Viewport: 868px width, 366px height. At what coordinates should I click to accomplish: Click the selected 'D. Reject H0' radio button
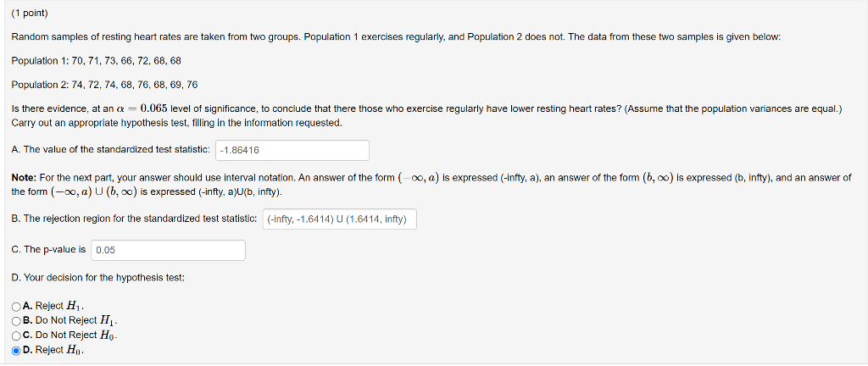16,350
